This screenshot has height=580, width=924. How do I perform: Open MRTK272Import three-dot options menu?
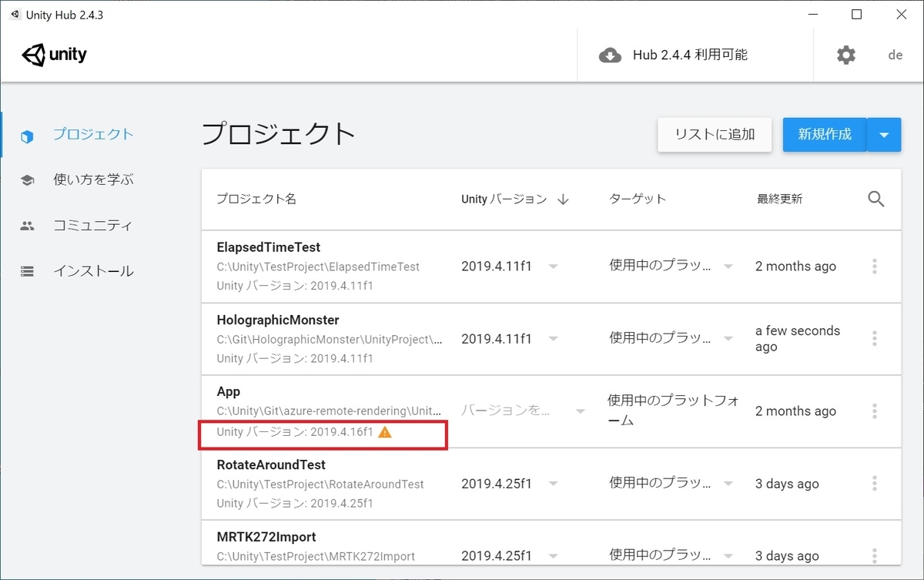point(875,555)
